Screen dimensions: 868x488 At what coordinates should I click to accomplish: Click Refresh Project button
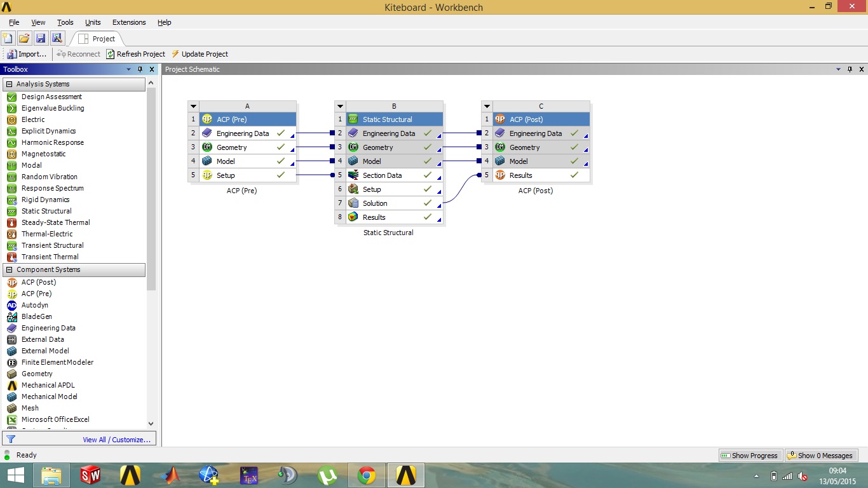point(135,54)
